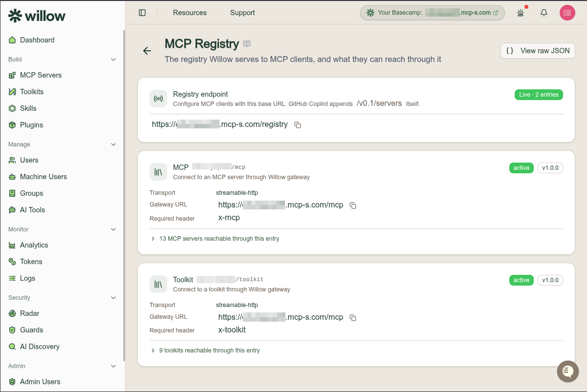Expand 9 toolkits reachable list

(206, 351)
